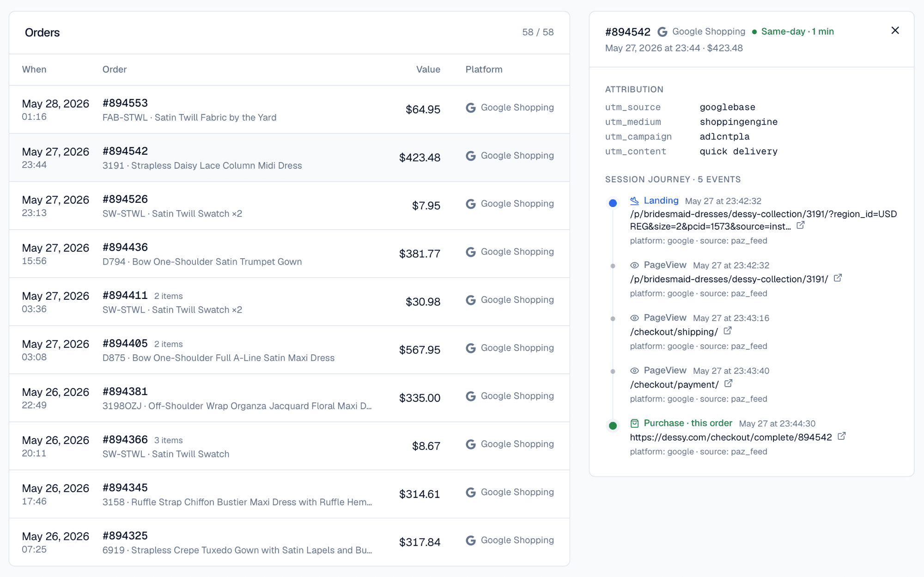Sort by the Platform column header
The width and height of the screenshot is (924, 577).
(x=484, y=69)
